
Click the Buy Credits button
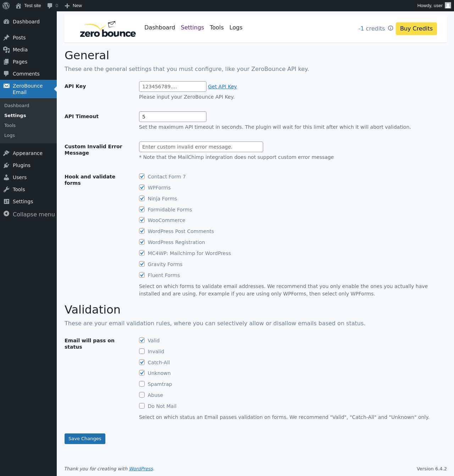click(x=416, y=28)
